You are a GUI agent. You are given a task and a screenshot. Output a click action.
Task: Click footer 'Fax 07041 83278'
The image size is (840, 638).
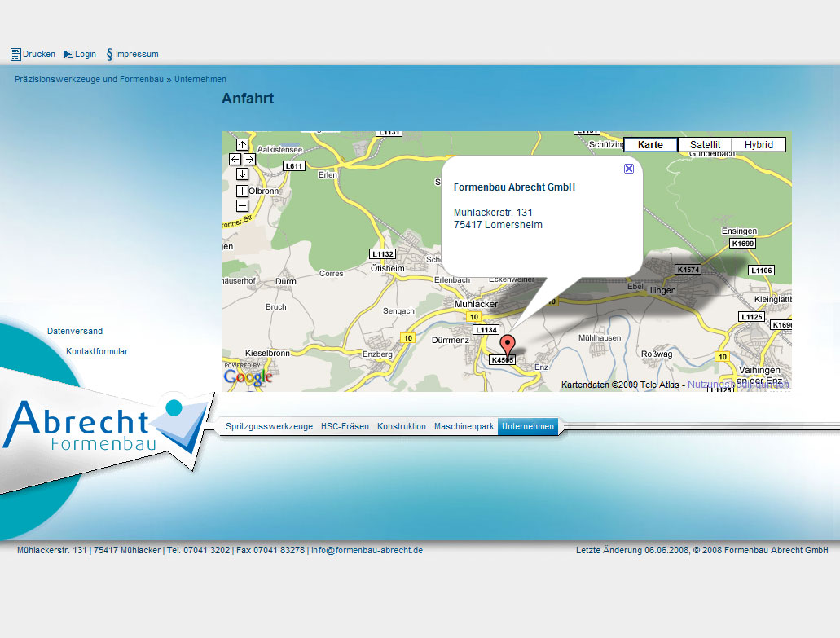pyautogui.click(x=270, y=550)
